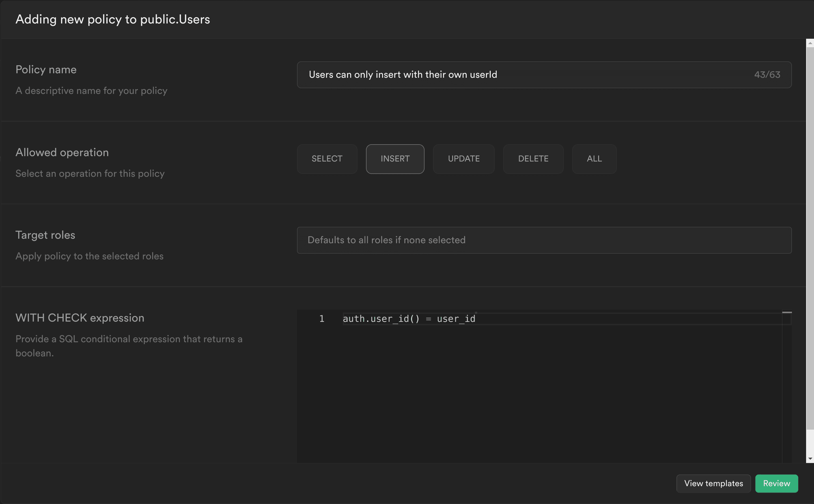Select the ALL operation button

click(594, 158)
